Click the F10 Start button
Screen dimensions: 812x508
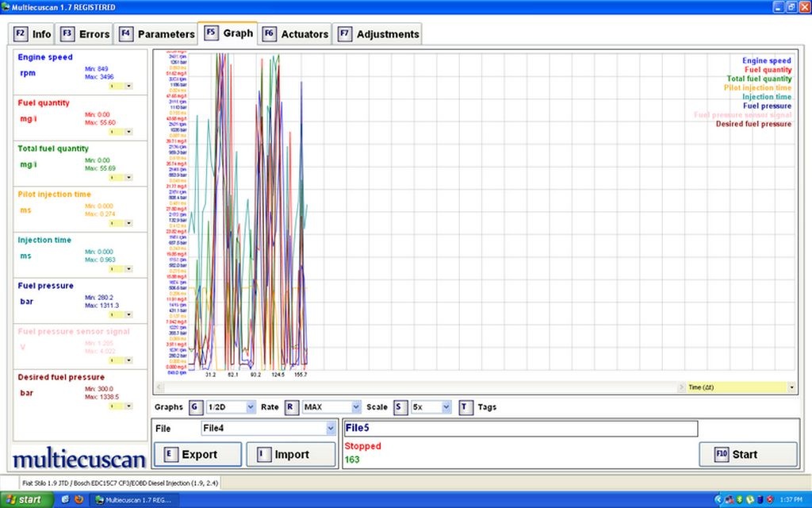tap(748, 455)
